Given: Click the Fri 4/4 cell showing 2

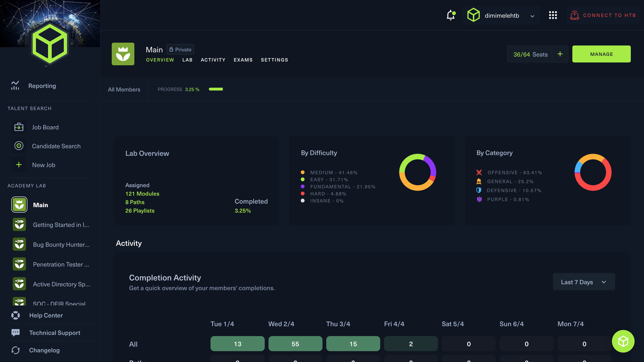Looking at the screenshot, I should tap(411, 344).
